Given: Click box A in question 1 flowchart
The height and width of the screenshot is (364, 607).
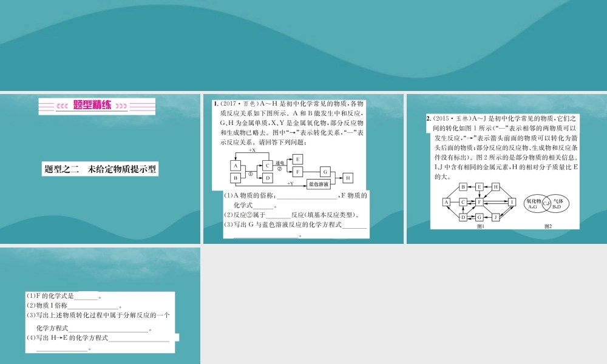Looking at the screenshot, I should [236, 166].
